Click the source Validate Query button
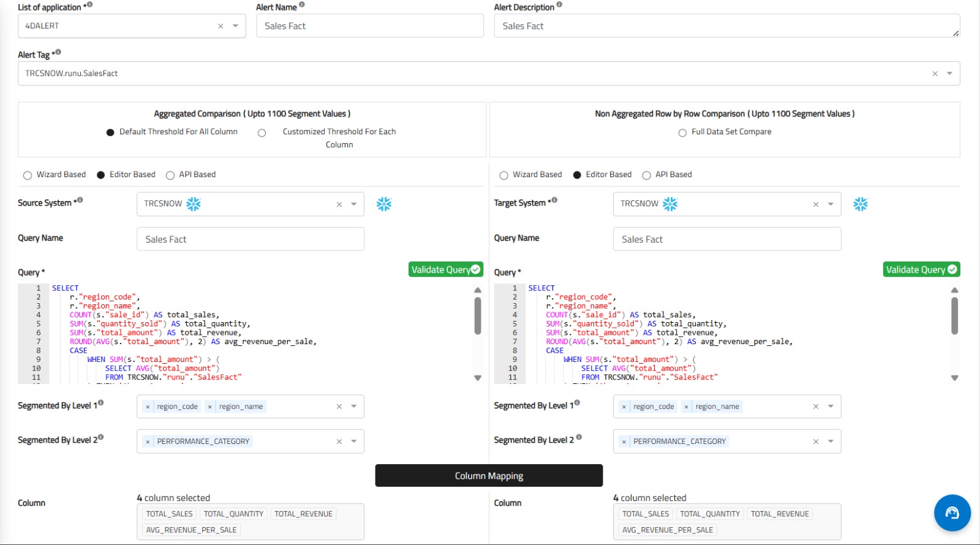Viewport: 980px width, 545px height. [445, 270]
